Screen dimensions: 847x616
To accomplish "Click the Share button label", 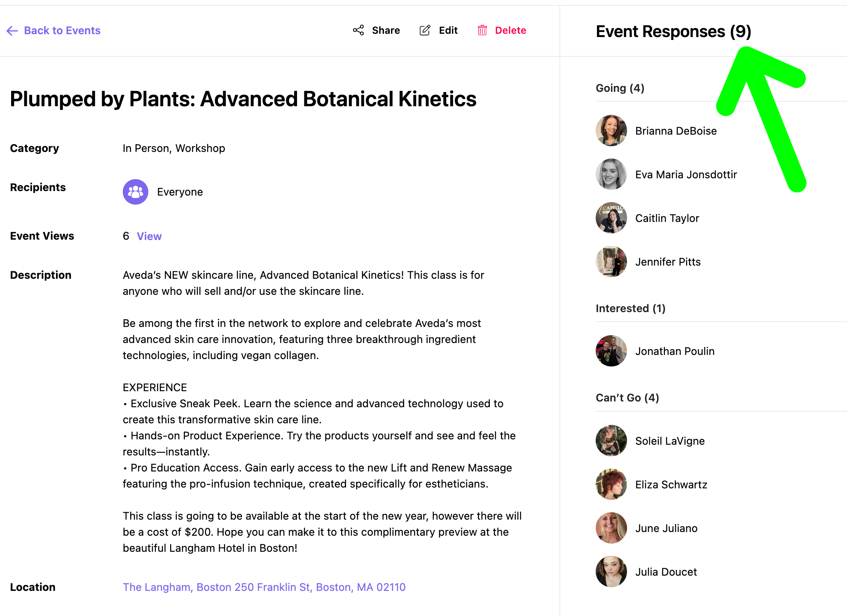I will coord(386,30).
